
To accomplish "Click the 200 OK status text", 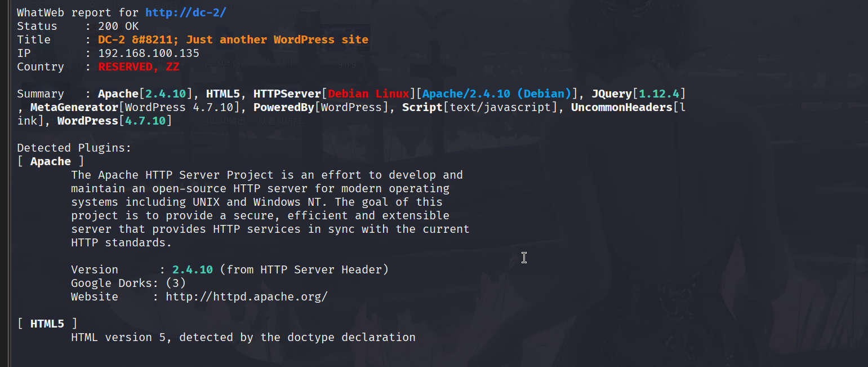I will (x=118, y=26).
